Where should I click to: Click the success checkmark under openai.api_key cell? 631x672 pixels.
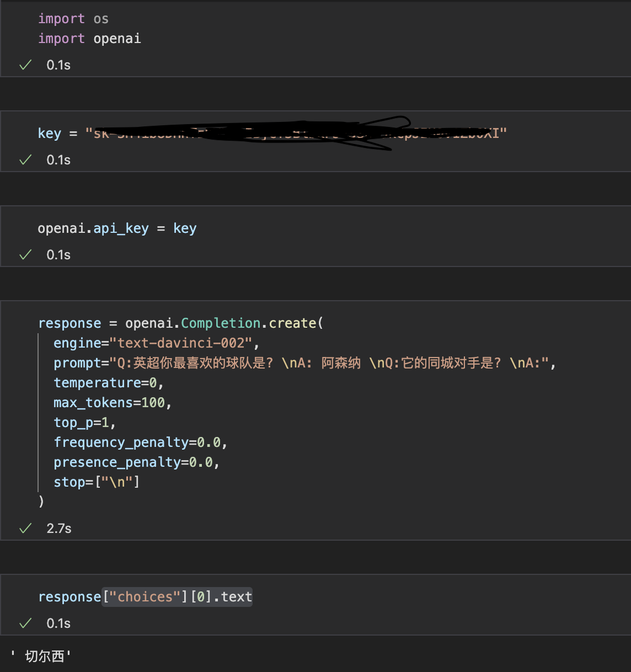click(25, 255)
